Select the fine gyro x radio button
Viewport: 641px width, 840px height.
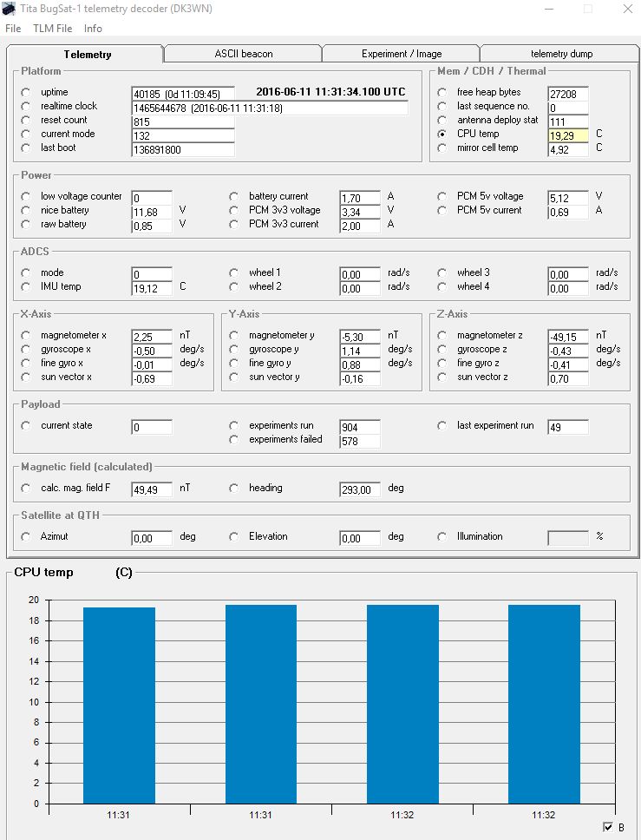coord(26,364)
